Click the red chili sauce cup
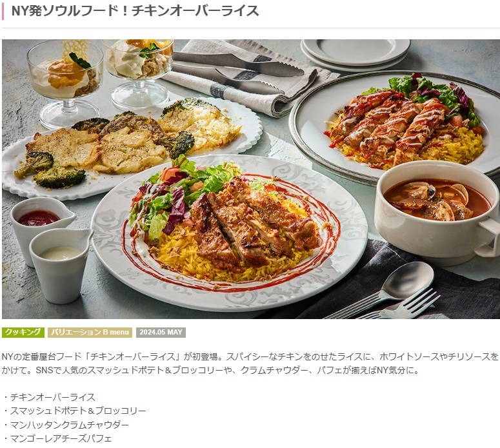Viewport: 500px width, 448px height. 40,223
